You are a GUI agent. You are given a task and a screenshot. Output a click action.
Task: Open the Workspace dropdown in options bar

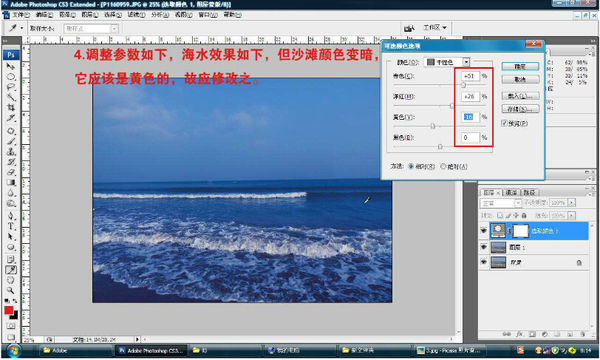[435, 28]
